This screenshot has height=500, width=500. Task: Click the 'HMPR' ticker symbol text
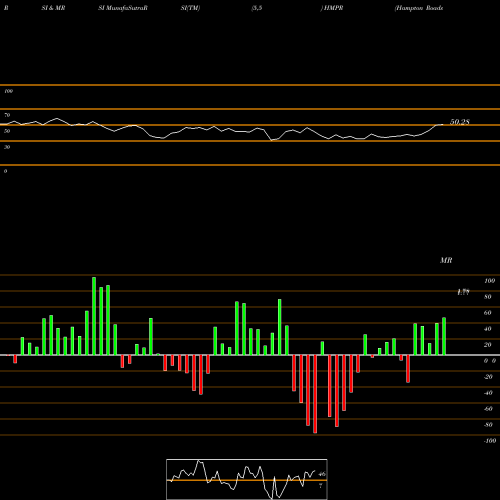tap(333, 8)
